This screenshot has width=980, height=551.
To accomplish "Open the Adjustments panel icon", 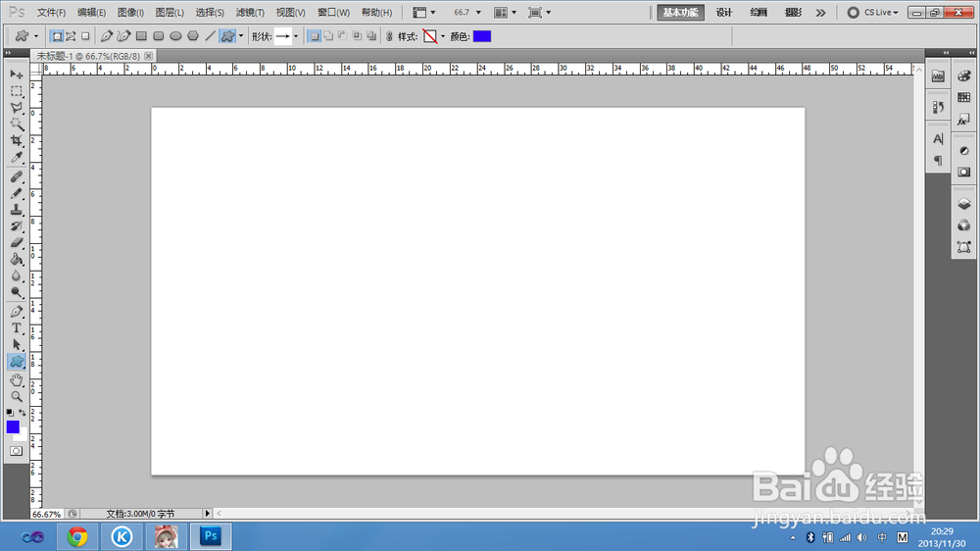I will pyautogui.click(x=963, y=151).
